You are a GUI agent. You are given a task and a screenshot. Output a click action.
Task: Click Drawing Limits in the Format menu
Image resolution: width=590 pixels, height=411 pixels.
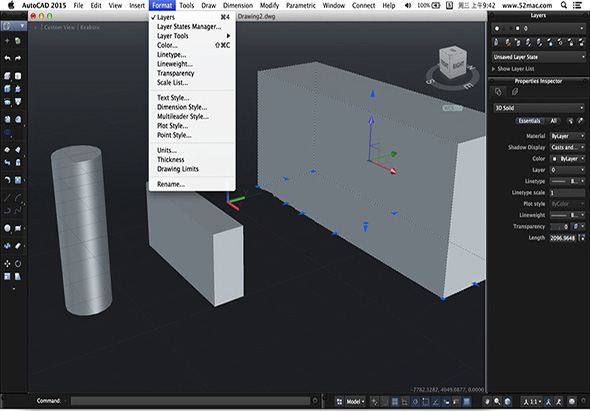coord(192,169)
